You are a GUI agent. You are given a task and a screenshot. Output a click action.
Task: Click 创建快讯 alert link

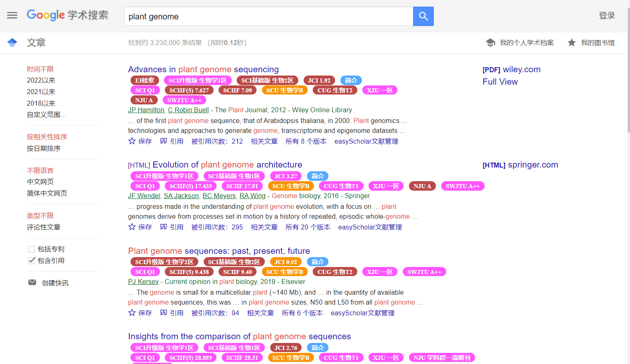pos(55,283)
